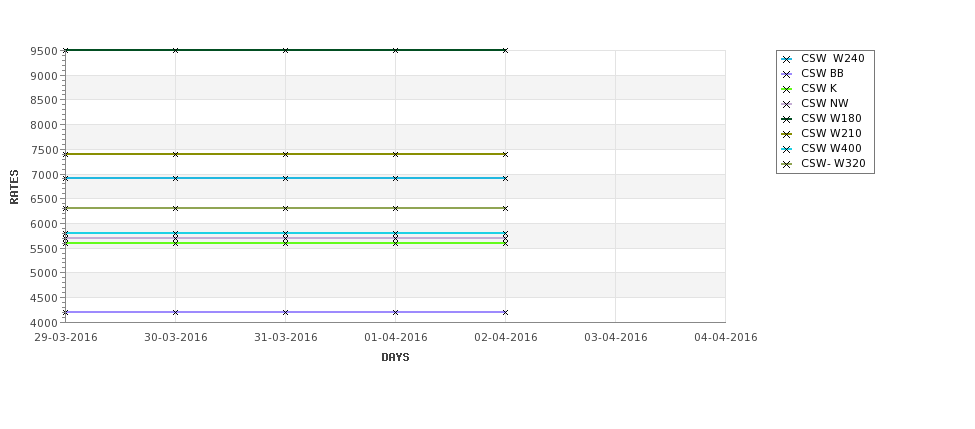Click the CSW W210 legend marker icon

click(x=787, y=134)
